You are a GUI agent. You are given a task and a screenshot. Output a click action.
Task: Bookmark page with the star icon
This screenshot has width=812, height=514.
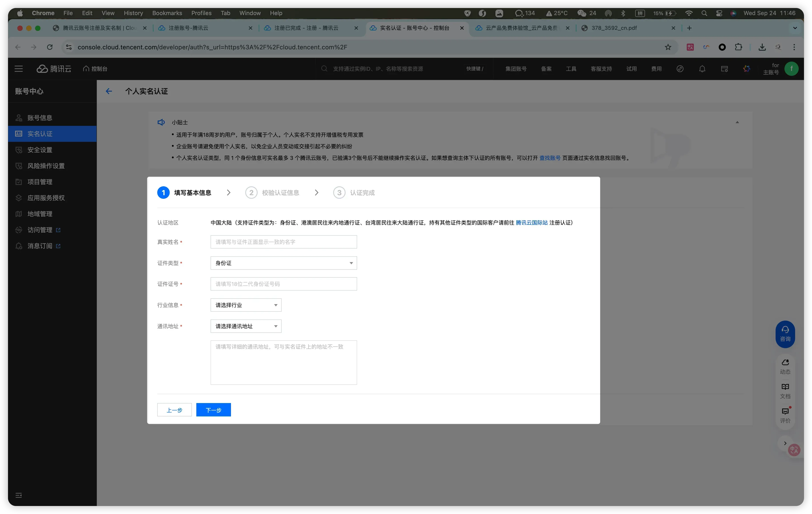[x=668, y=47]
